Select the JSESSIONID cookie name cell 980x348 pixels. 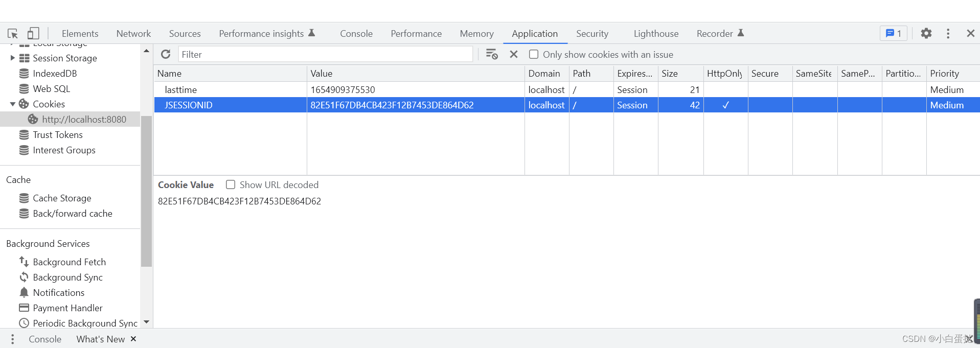230,105
